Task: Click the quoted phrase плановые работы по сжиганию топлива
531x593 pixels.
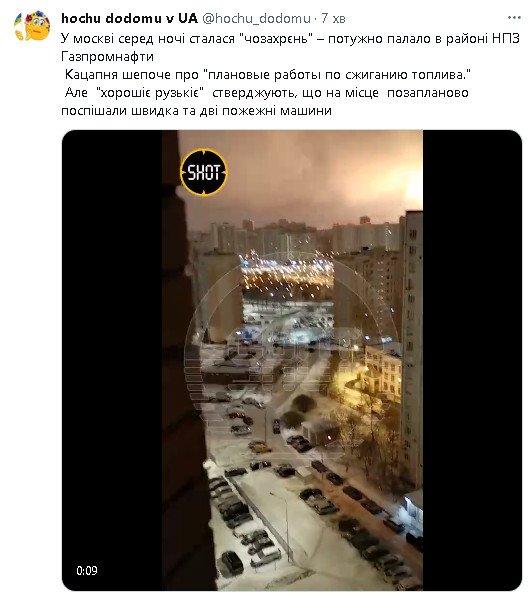Action: (336, 75)
